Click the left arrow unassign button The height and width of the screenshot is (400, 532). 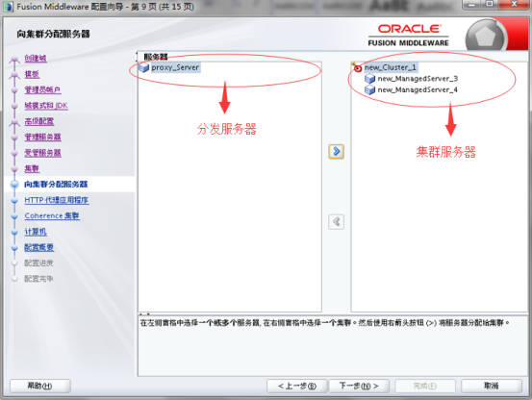pyautogui.click(x=337, y=222)
